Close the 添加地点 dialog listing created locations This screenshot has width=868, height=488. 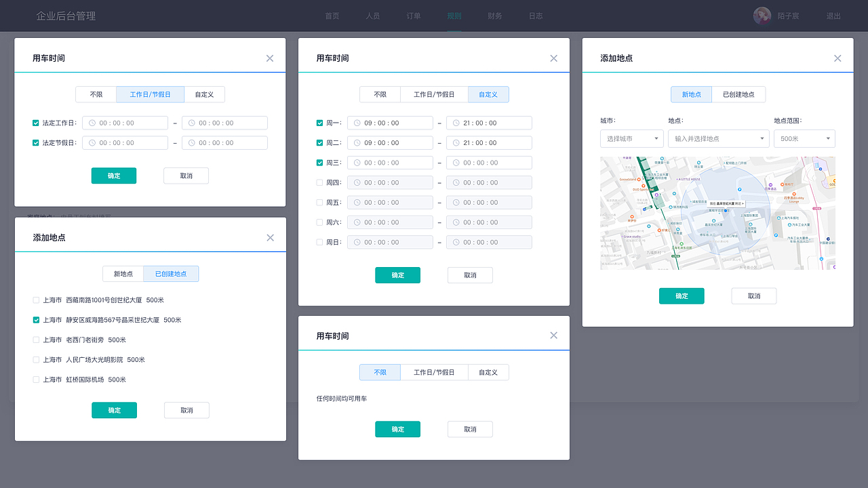click(x=270, y=238)
